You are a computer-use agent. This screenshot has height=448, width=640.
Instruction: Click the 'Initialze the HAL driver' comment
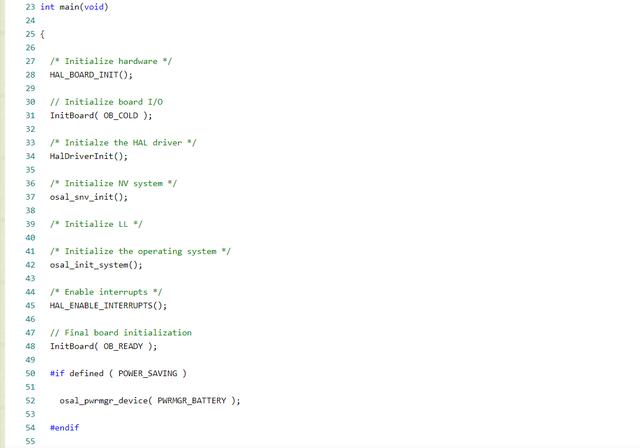point(123,142)
